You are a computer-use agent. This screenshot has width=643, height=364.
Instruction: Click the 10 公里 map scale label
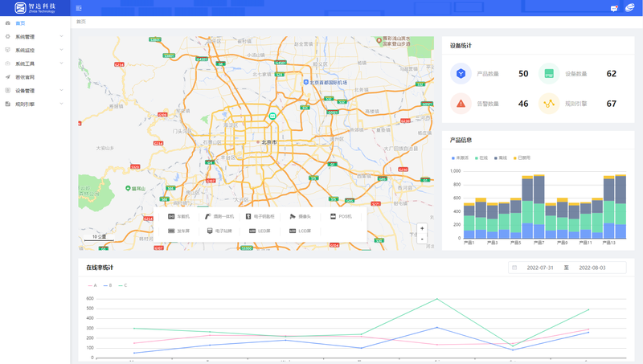99,236
